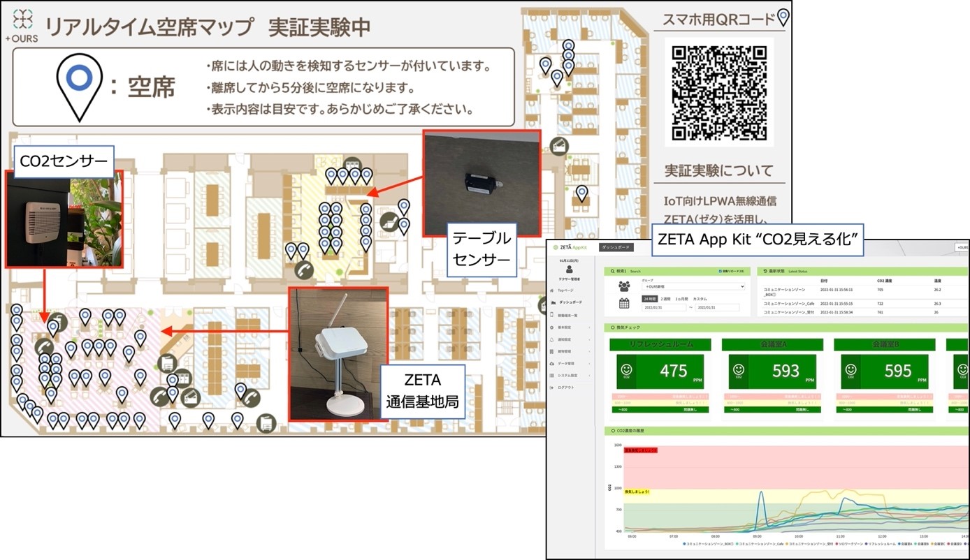Click the start date field 2022/01/31
The width and height of the screenshot is (970, 560).
tap(664, 307)
